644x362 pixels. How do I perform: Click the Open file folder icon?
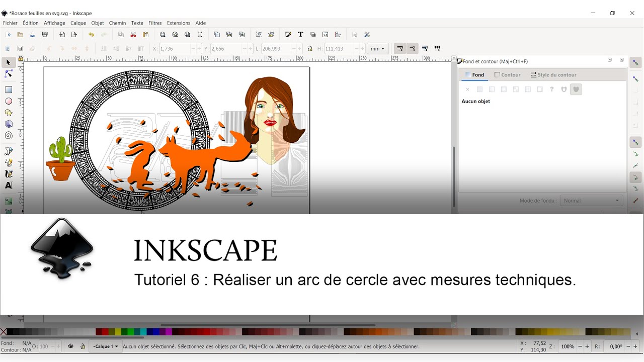pyautogui.click(x=20, y=35)
